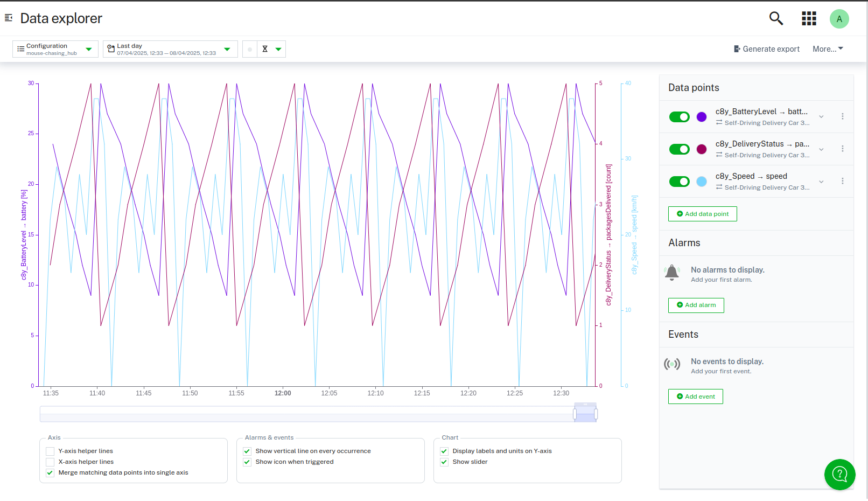Turn off c8y_DeliveryStatus data point toggle
Viewport: 868px width, 501px height.
(679, 149)
